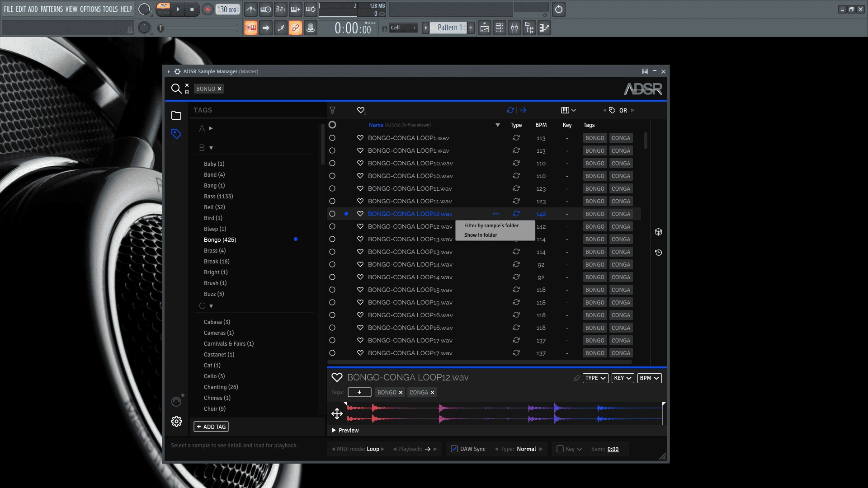Open the ADSR settings gear icon
The width and height of the screenshot is (868, 488).
(x=176, y=422)
